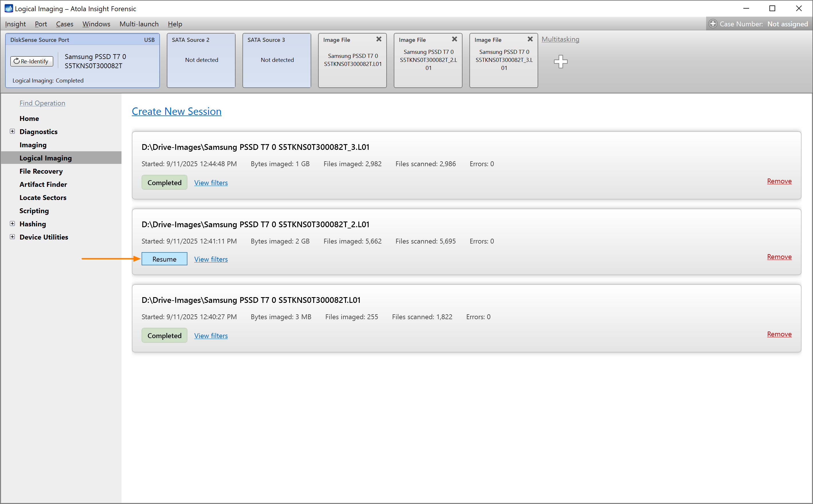The width and height of the screenshot is (813, 504).
Task: Click D:\Drive-Images path ending _2.L01
Action: [255, 224]
